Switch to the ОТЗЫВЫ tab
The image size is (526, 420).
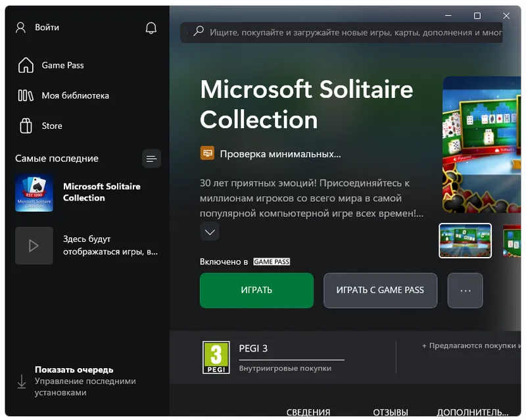tap(391, 412)
